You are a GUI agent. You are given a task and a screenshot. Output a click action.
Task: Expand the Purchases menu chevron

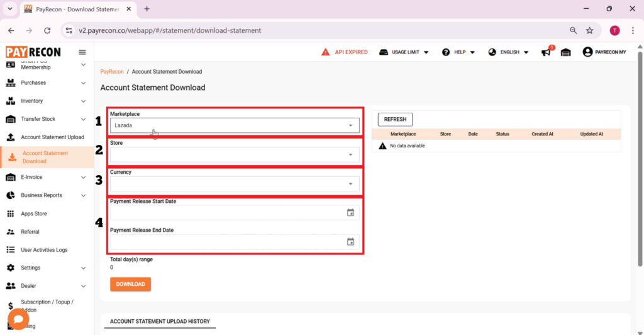(x=84, y=83)
